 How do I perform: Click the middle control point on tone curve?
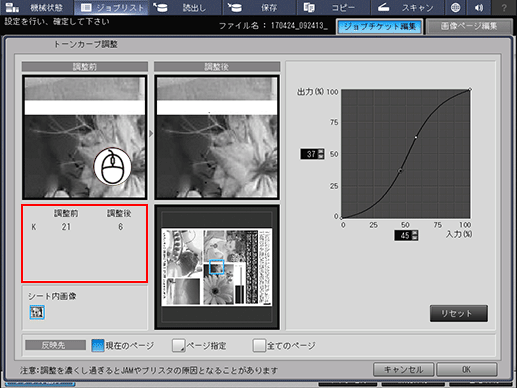[x=400, y=171]
